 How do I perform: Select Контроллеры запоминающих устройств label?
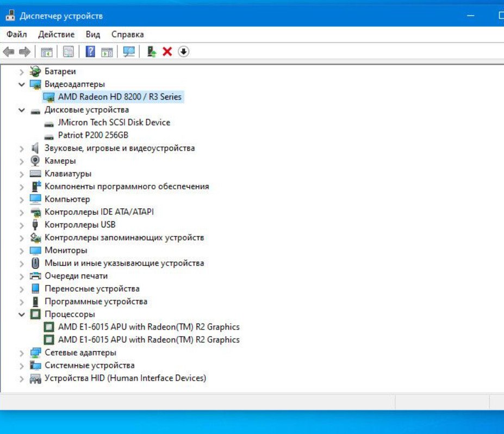pyautogui.click(x=125, y=238)
